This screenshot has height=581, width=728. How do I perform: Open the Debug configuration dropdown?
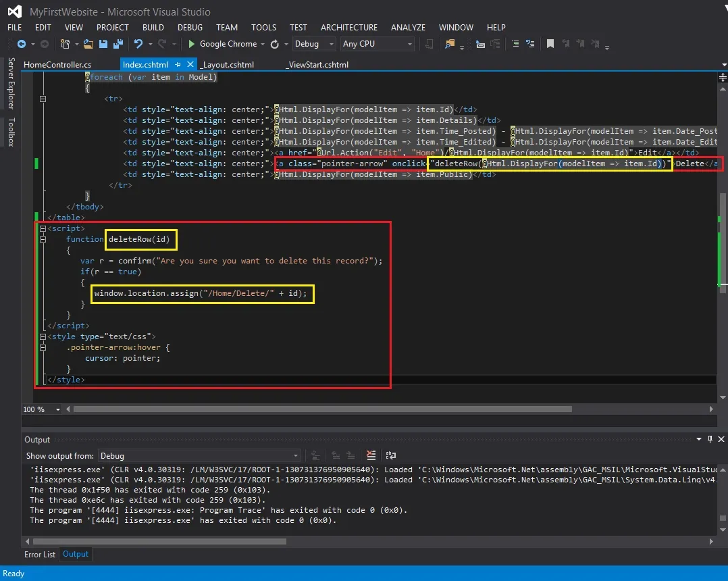click(x=314, y=44)
